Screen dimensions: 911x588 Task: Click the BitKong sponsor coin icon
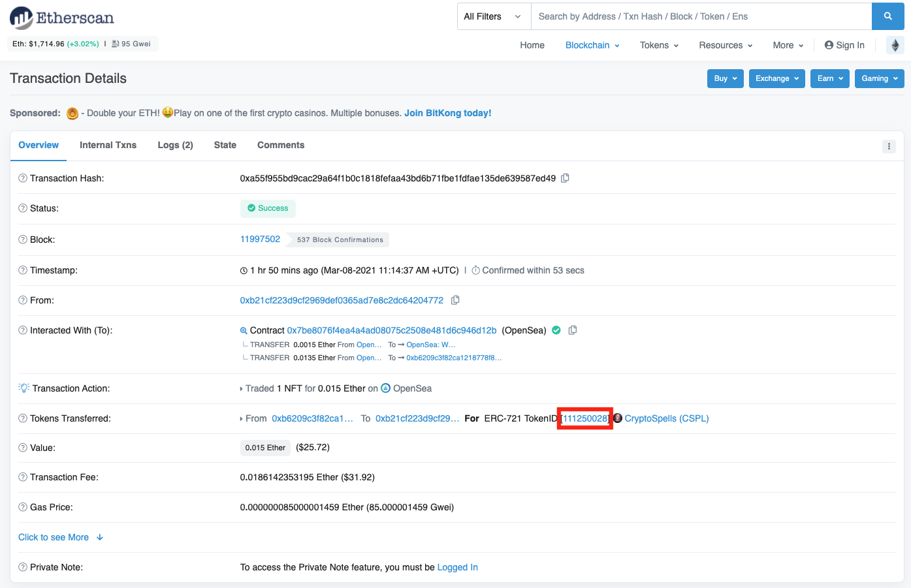click(x=72, y=114)
